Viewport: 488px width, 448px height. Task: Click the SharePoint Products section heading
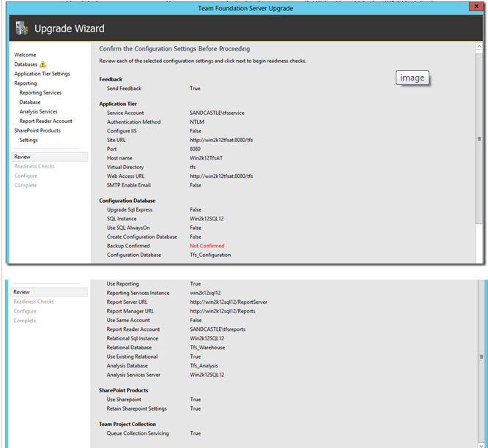pos(124,390)
